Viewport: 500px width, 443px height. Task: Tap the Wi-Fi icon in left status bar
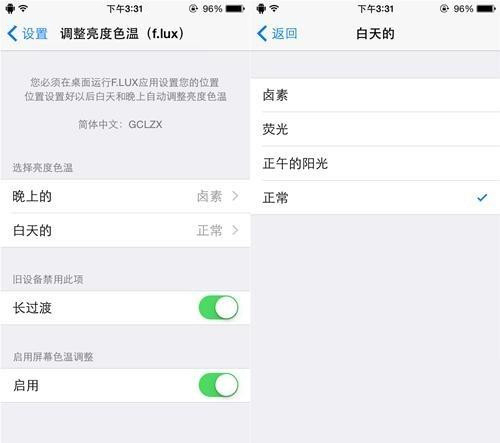pos(23,9)
